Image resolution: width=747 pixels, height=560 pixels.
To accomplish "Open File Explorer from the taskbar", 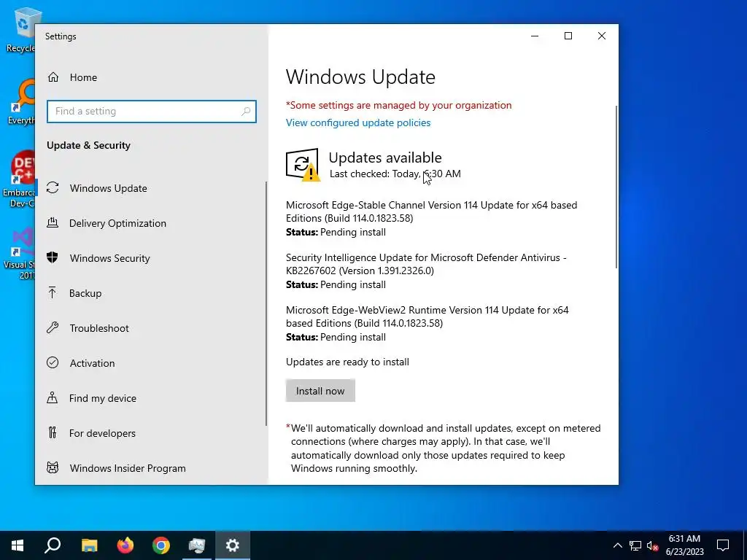I will 89,545.
